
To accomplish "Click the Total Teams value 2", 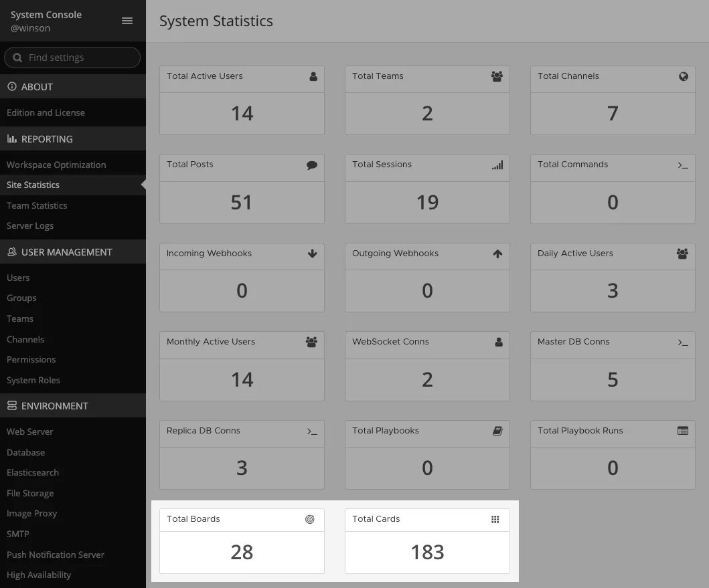I will pyautogui.click(x=427, y=114).
